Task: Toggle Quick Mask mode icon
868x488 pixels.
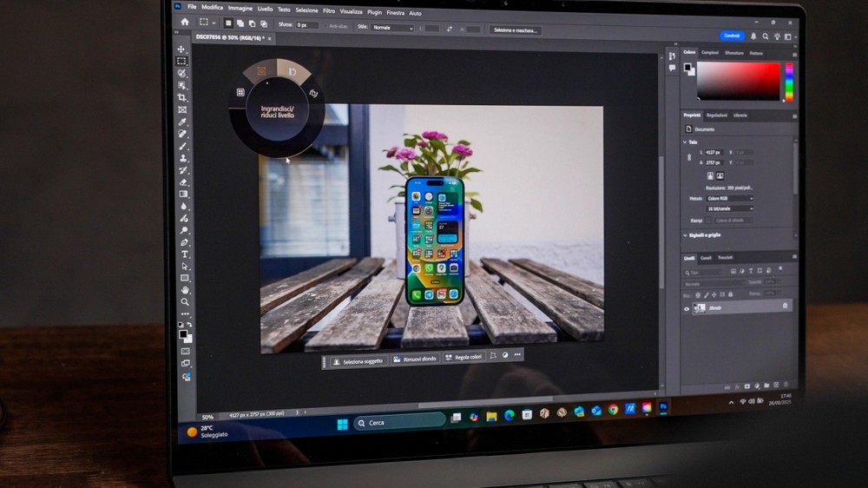Action: coord(186,351)
